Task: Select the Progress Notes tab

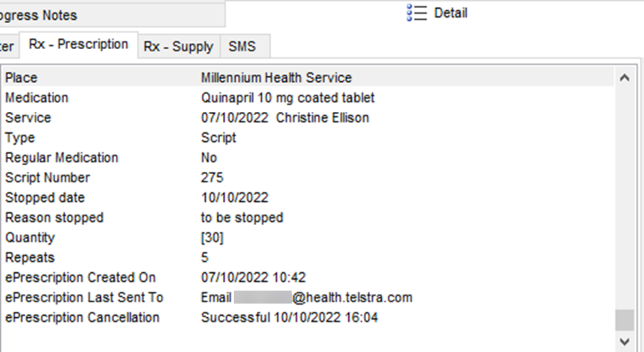Action: point(111,15)
